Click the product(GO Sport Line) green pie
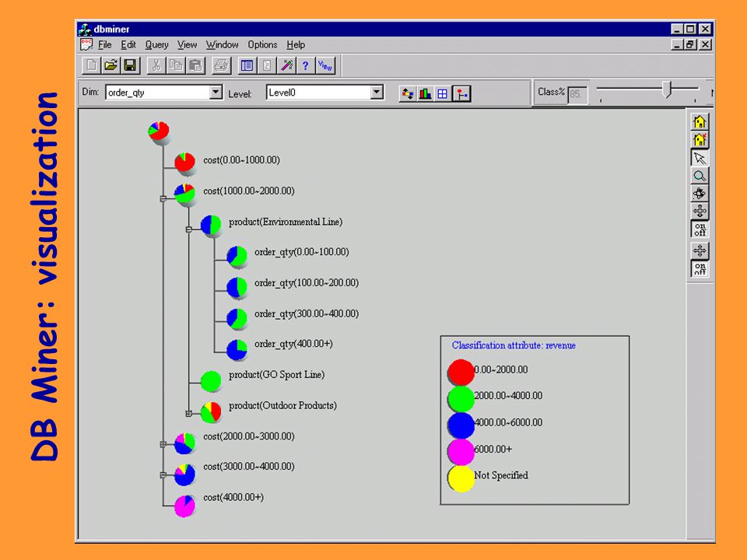Viewport: 747px width, 560px height. tap(211, 382)
